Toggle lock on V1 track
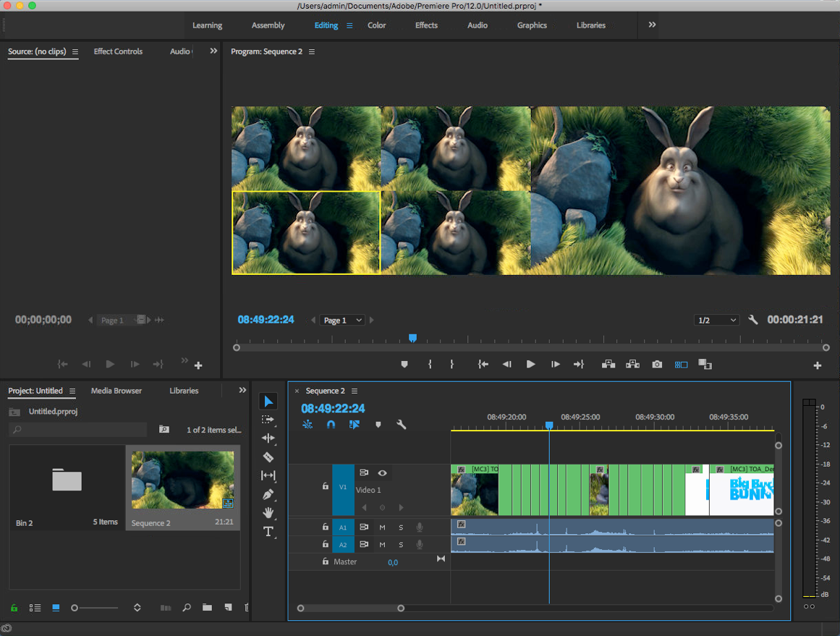This screenshot has width=840, height=636. (x=325, y=486)
